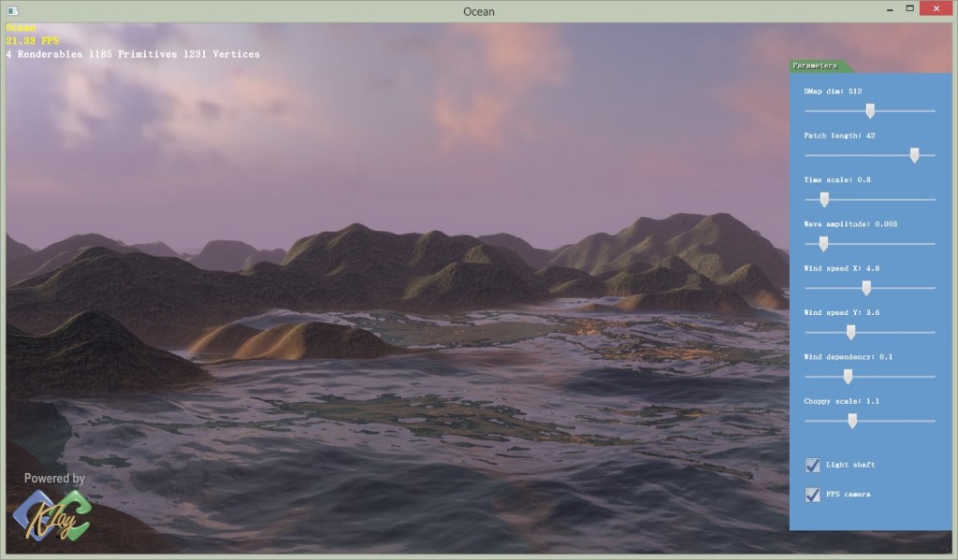Image resolution: width=958 pixels, height=560 pixels.
Task: Click the Wind dependency slider handle
Action: [848, 376]
